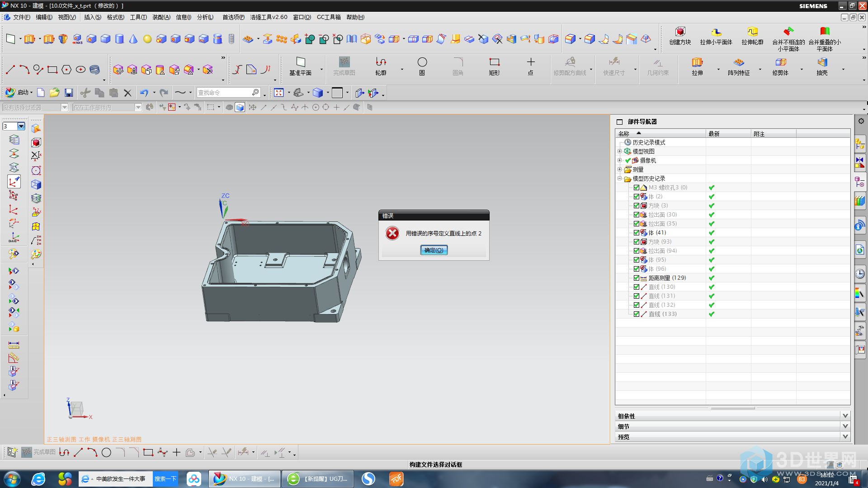The height and width of the screenshot is (488, 868).
Task: Select the 圆 circle sketch tool
Action: pyautogui.click(x=422, y=66)
